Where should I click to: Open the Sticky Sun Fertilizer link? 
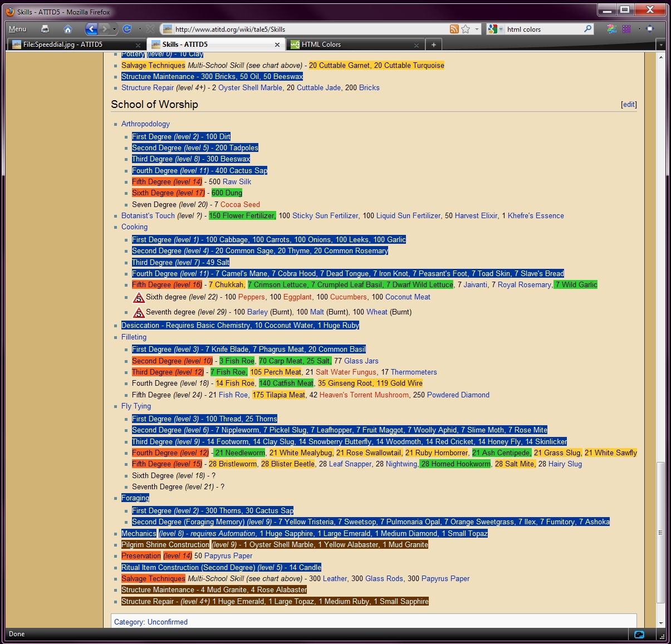[x=325, y=216]
